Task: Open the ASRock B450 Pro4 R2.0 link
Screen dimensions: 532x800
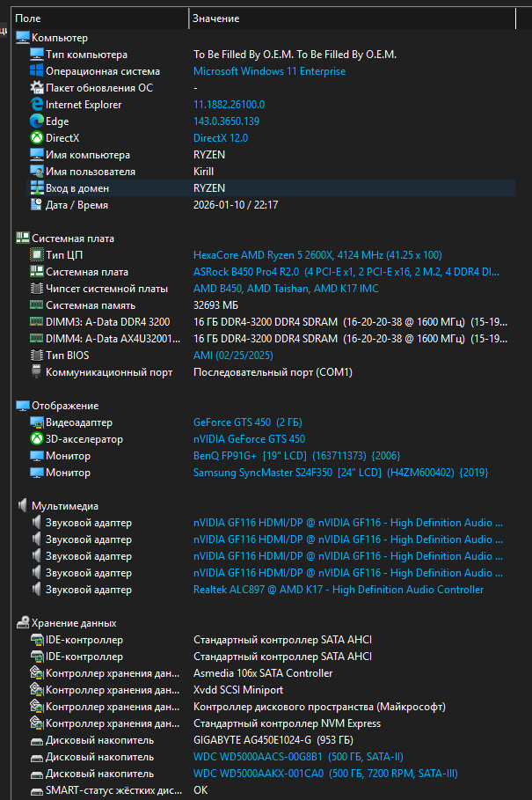Action: click(346, 271)
